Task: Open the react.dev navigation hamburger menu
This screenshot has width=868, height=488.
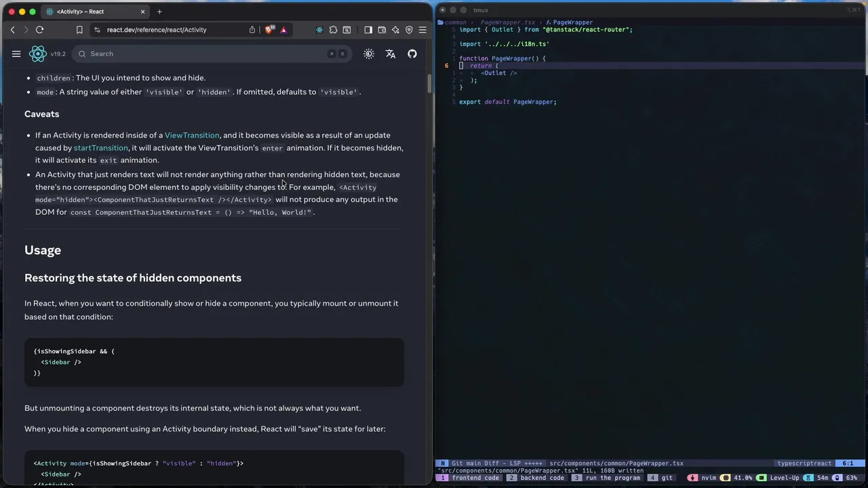Action: pyautogui.click(x=16, y=54)
